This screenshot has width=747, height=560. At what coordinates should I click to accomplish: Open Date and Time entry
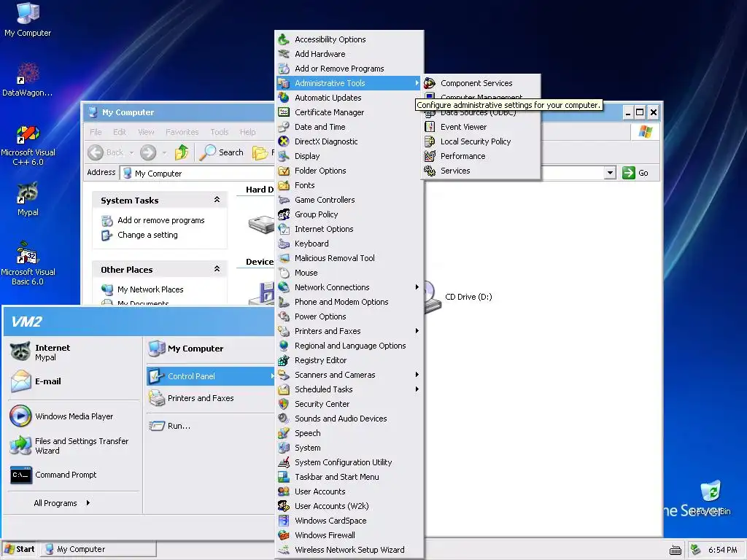click(349, 127)
